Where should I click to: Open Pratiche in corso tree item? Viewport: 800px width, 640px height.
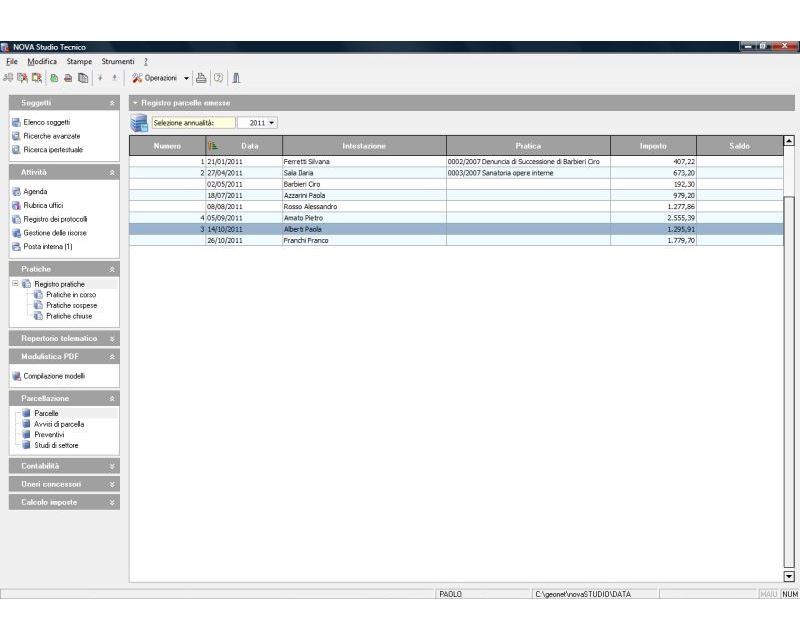[x=71, y=295]
